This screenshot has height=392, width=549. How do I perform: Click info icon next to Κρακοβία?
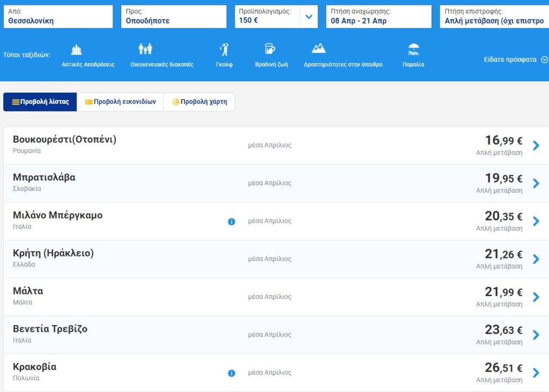232,373
